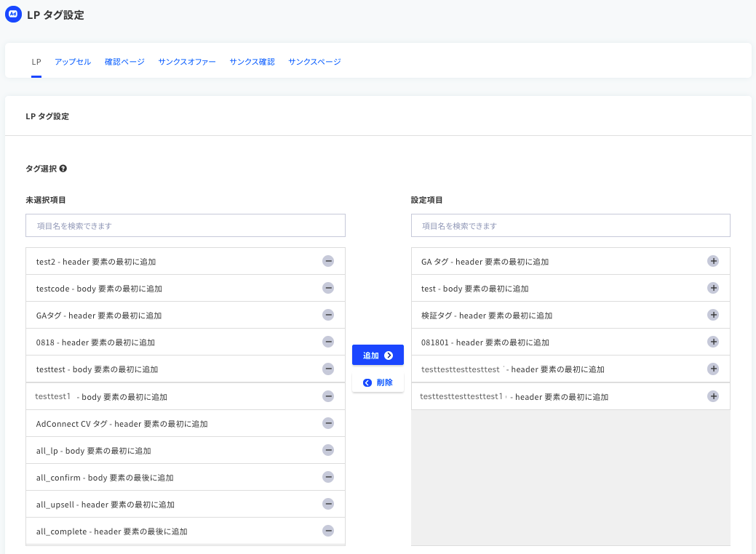The height and width of the screenshot is (554, 756).
Task: Open the 確認ページ tab
Action: 125,62
